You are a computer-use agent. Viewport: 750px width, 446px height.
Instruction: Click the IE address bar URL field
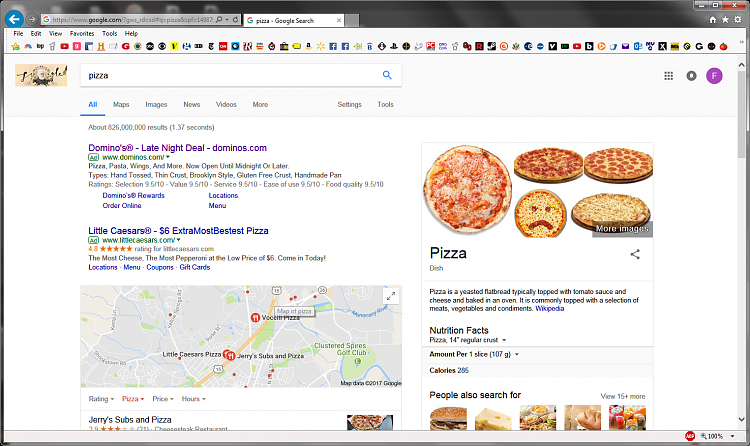pyautogui.click(x=132, y=20)
